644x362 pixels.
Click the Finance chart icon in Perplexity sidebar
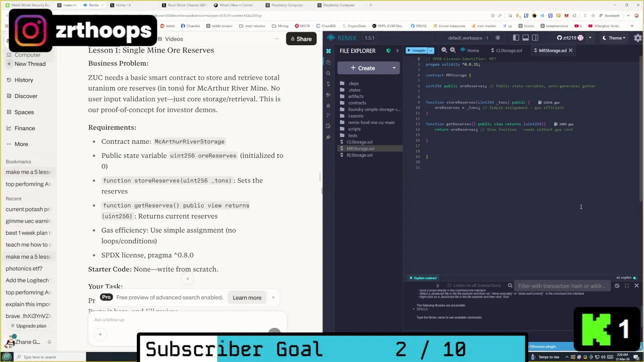coord(9,128)
